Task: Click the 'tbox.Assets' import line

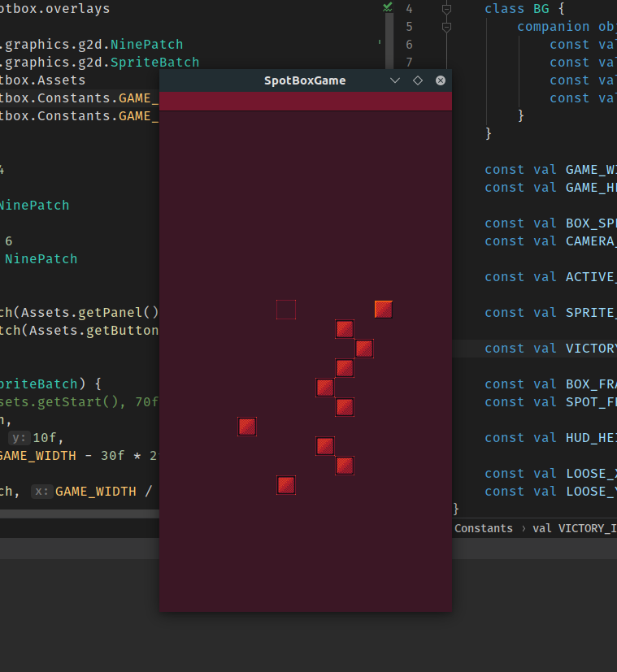Action: click(x=43, y=80)
